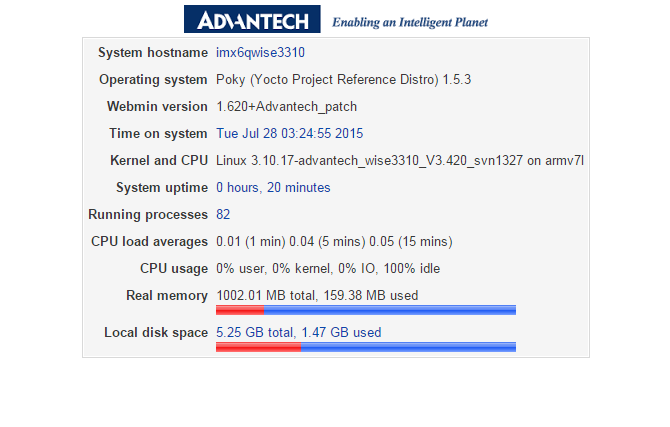The image size is (670, 427).
Task: Click the Real memory usage bar
Action: point(365,310)
